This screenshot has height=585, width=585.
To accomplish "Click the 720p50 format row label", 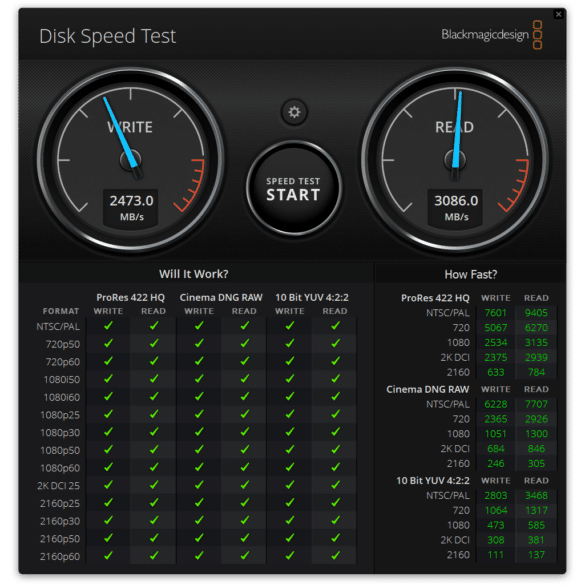I will point(63,344).
